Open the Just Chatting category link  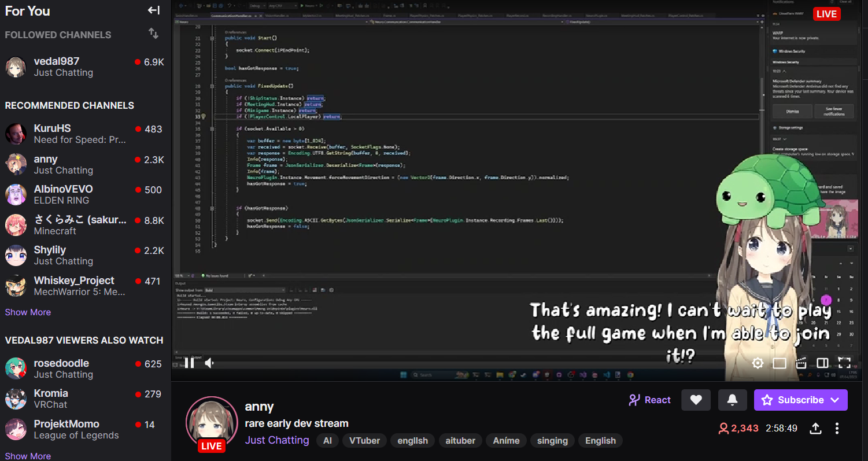click(x=277, y=440)
